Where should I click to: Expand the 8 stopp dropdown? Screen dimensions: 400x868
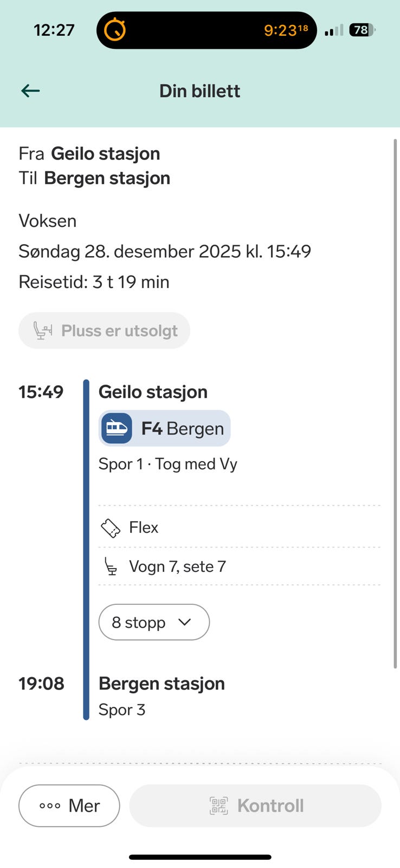pyautogui.click(x=153, y=622)
